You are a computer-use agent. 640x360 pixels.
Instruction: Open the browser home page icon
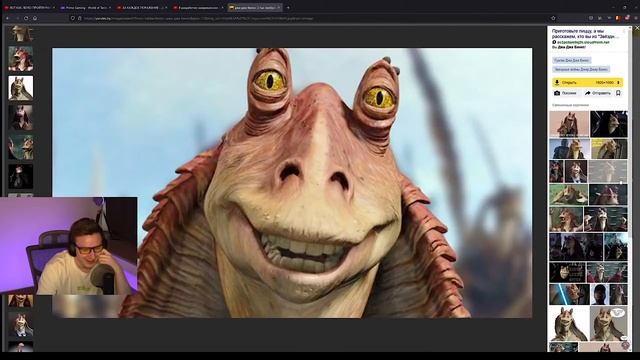(35, 18)
